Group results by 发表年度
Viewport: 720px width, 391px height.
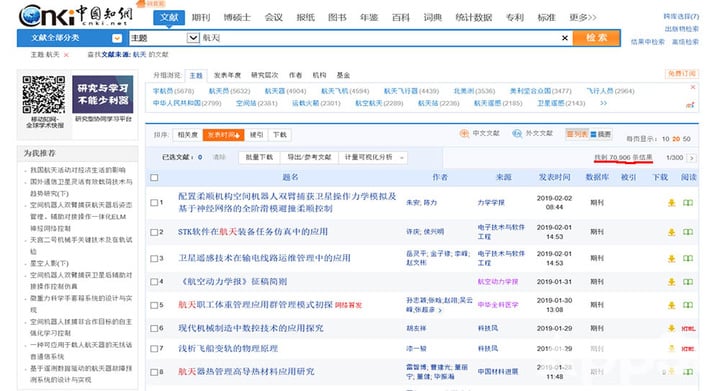[x=227, y=75]
